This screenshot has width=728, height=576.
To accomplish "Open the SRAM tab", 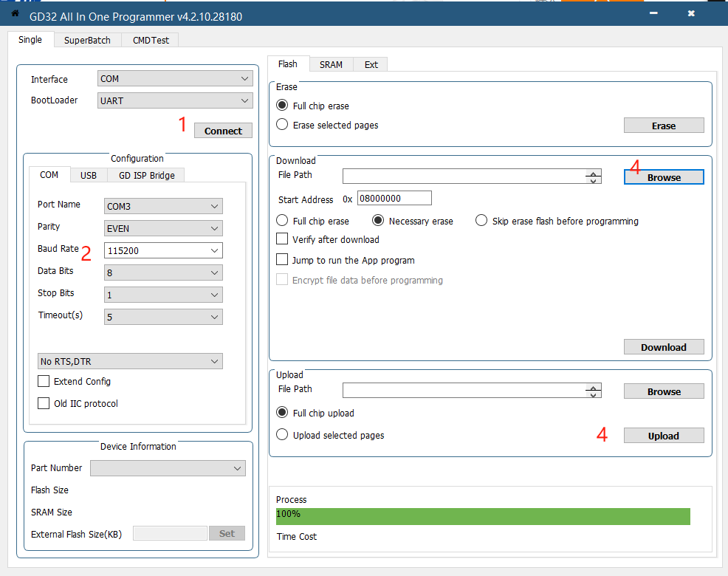I will [331, 65].
